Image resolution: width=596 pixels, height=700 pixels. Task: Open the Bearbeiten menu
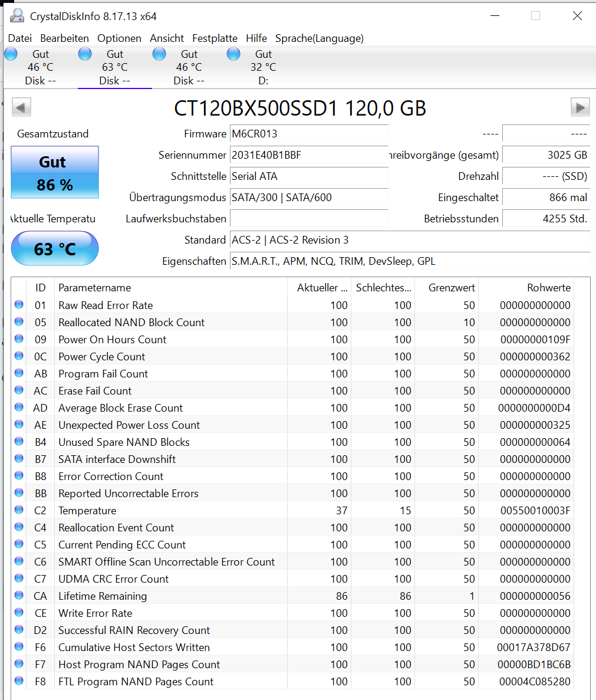pyautogui.click(x=64, y=38)
